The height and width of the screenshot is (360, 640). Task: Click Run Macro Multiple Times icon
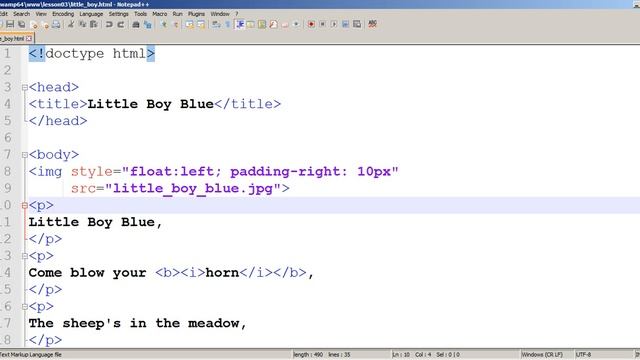coord(345,24)
